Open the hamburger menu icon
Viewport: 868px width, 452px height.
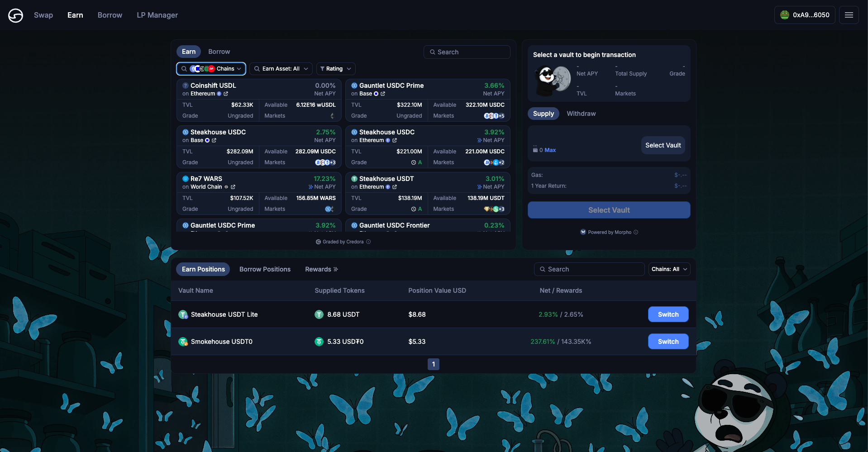point(849,15)
